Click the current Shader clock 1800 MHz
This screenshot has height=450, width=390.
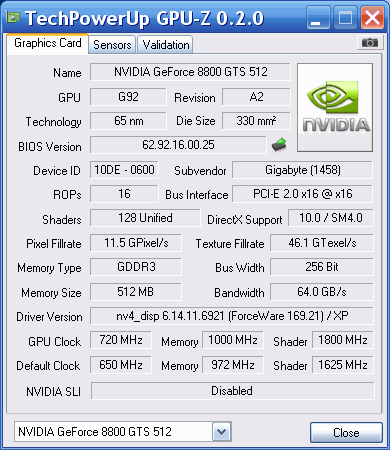(x=343, y=340)
